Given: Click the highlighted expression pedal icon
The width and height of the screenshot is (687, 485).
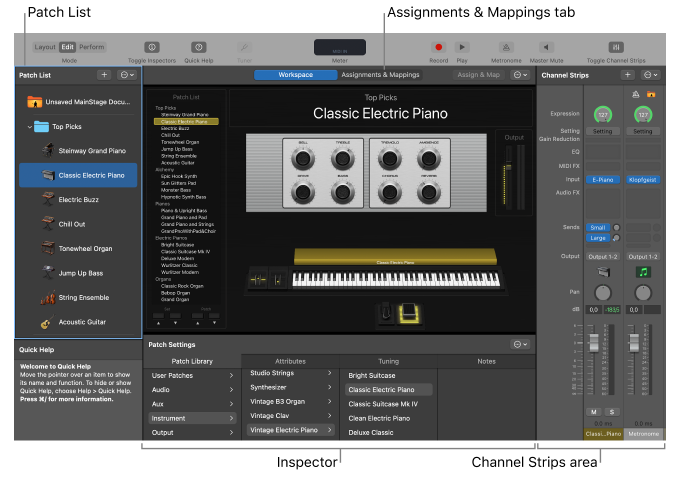Looking at the screenshot, I should click(409, 313).
